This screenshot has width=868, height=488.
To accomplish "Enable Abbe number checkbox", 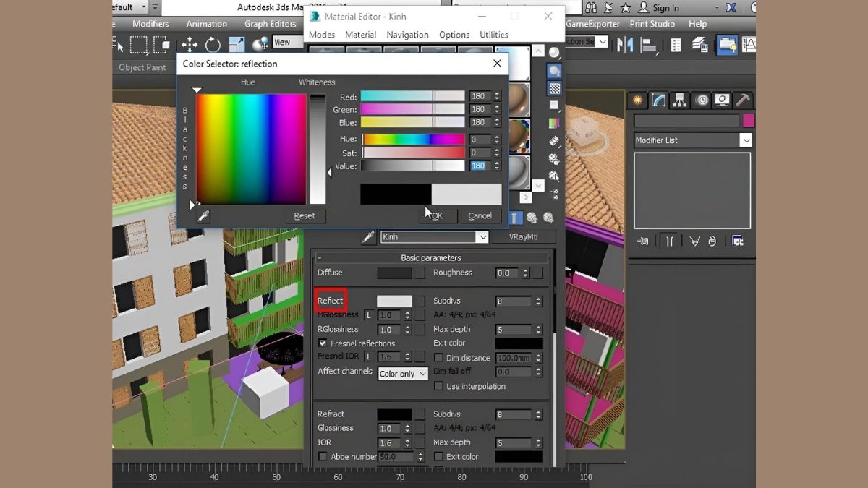I will point(323,456).
